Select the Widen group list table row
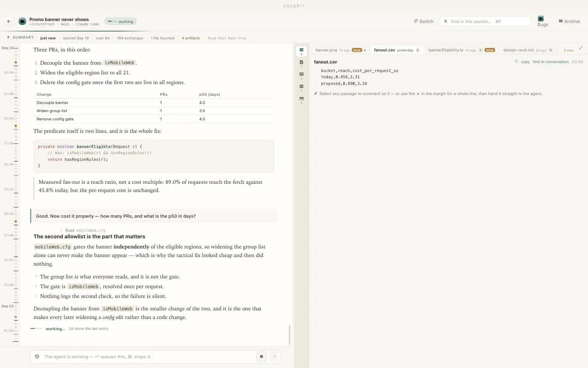Viewport: 588px width, 368px height. 154,111
